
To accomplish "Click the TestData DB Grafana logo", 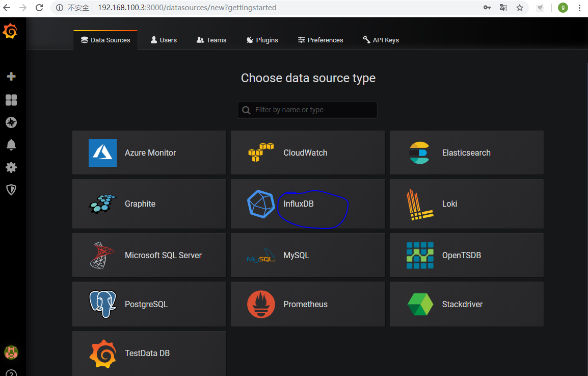I will 103,354.
